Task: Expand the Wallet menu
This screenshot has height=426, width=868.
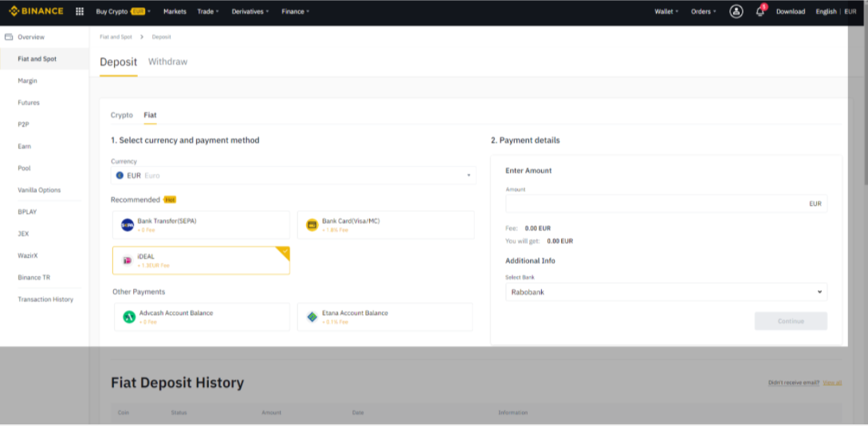Action: [x=666, y=11]
